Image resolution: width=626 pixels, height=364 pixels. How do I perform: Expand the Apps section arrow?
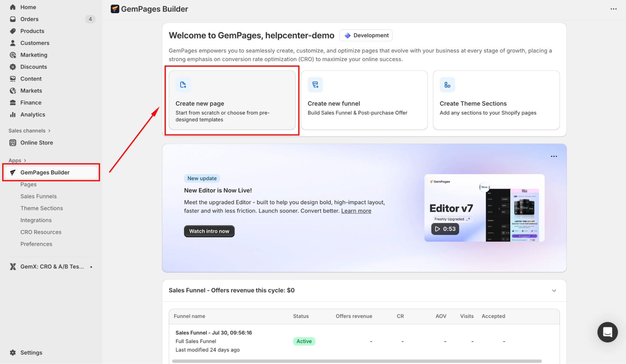click(25, 161)
